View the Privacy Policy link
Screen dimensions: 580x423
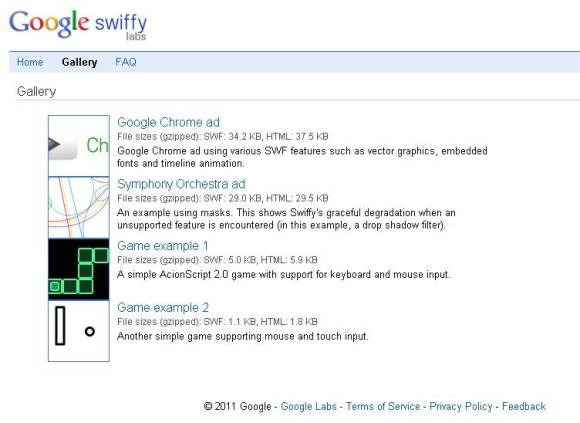coord(461,406)
